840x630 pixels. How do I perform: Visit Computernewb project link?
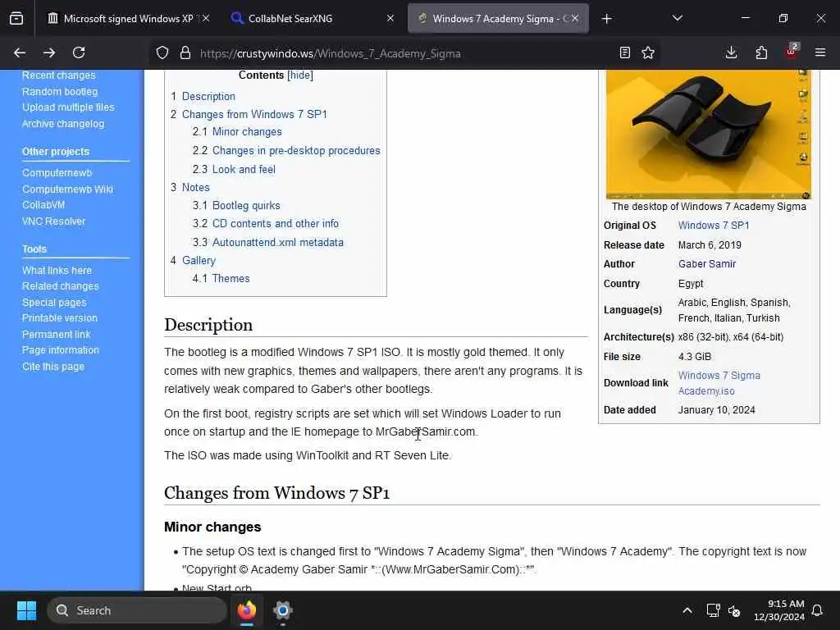(x=57, y=173)
